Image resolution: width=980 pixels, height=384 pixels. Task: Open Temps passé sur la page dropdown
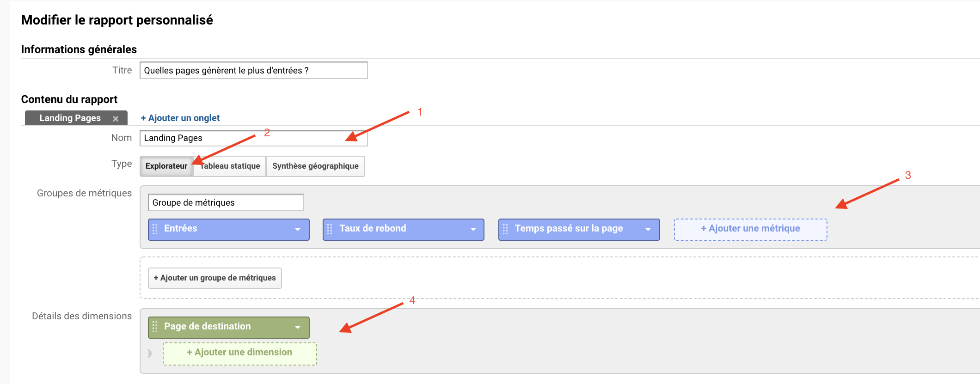(x=648, y=229)
